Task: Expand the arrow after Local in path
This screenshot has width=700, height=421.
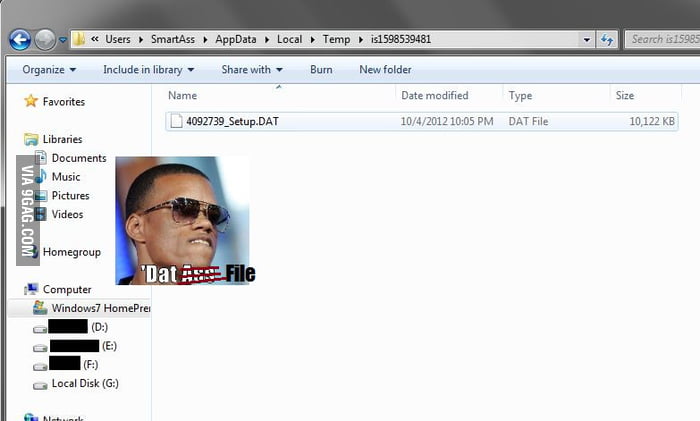Action: coord(312,40)
